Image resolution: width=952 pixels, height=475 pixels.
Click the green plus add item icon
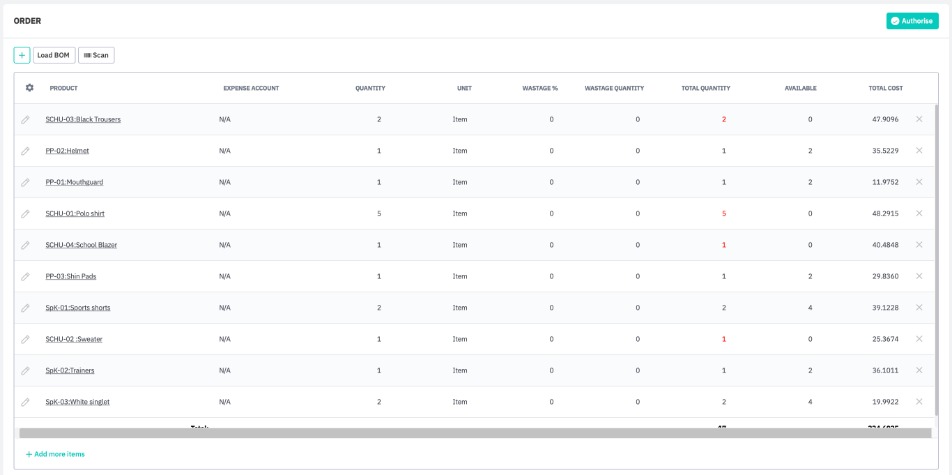(21, 55)
